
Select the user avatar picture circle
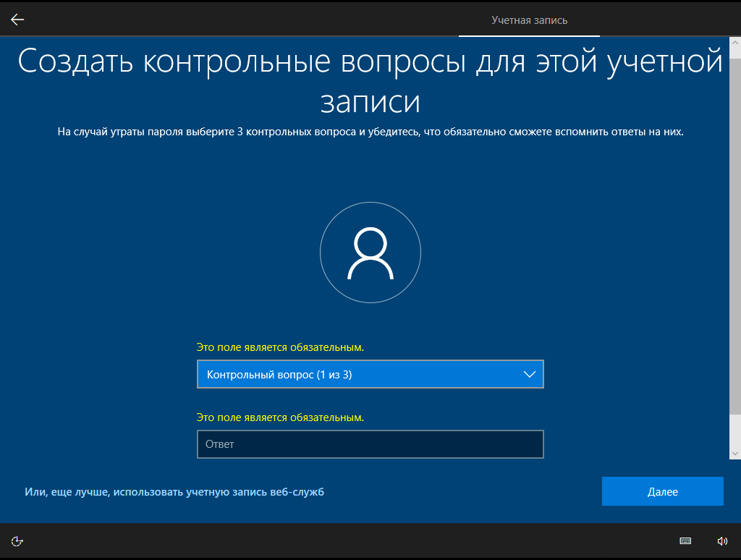(x=370, y=253)
